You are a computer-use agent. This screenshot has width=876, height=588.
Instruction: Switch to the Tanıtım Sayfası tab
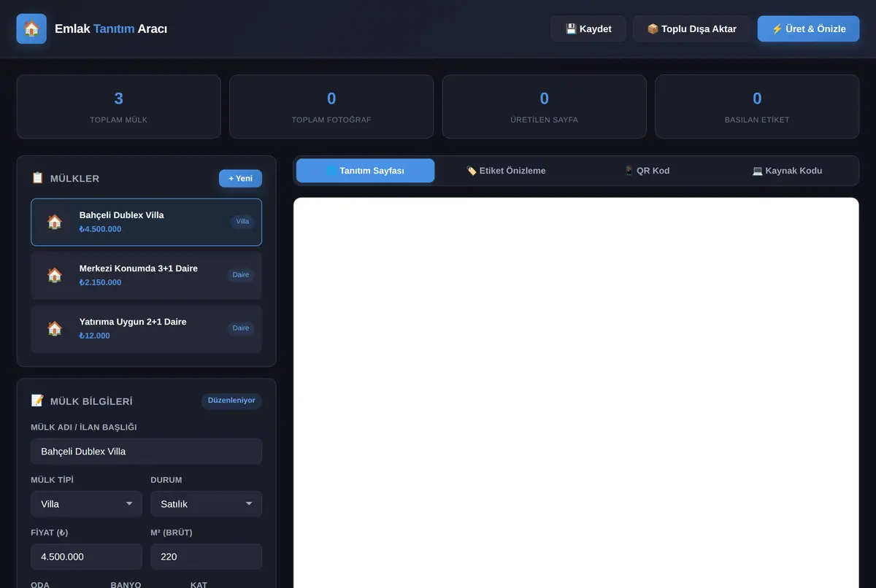(x=365, y=171)
